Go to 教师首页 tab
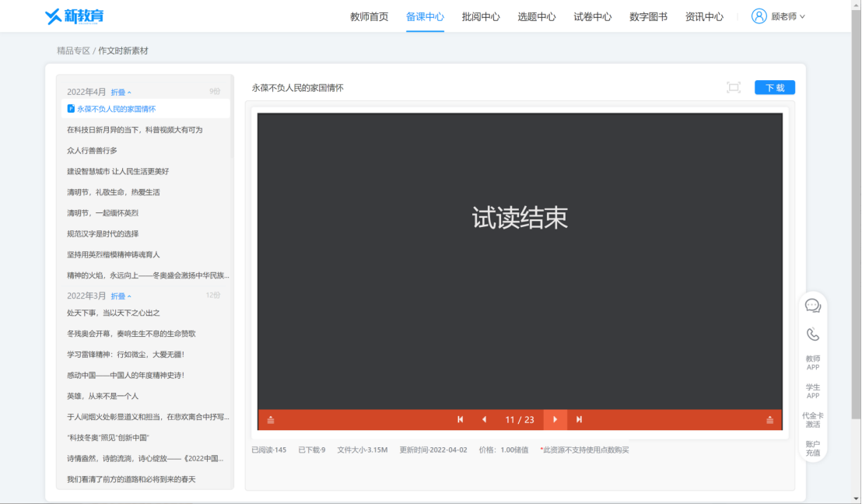 369,17
